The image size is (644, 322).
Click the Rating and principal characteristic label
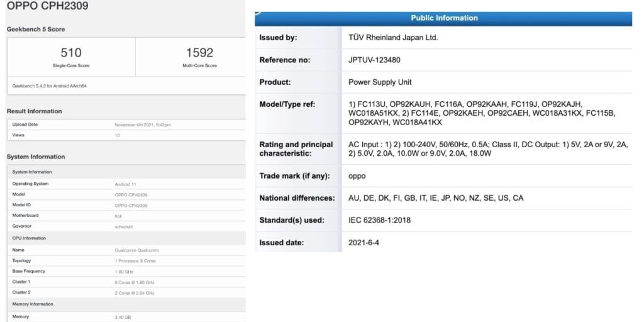coord(296,149)
